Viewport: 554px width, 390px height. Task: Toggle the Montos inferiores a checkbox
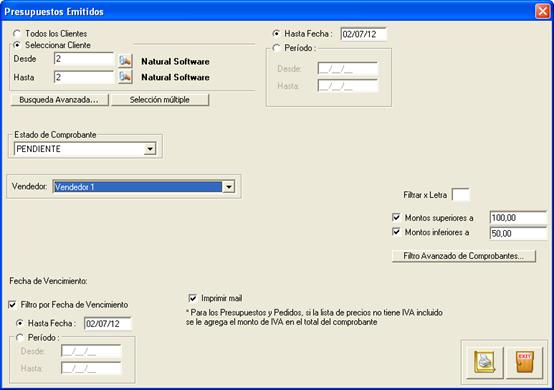[x=396, y=232]
